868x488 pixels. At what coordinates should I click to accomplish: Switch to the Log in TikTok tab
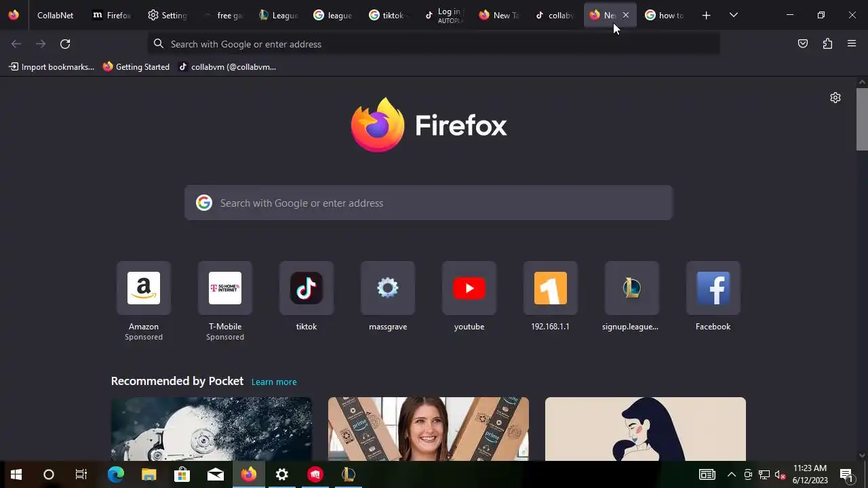pyautogui.click(x=443, y=15)
